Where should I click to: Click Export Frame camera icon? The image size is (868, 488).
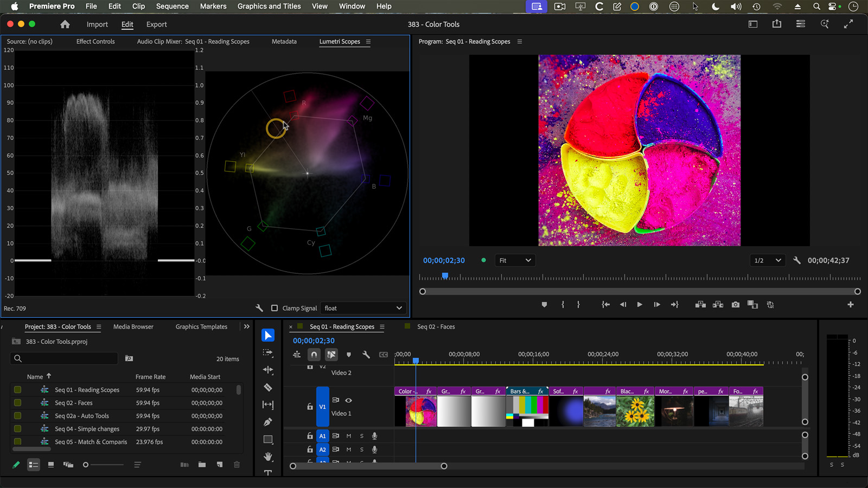point(736,305)
